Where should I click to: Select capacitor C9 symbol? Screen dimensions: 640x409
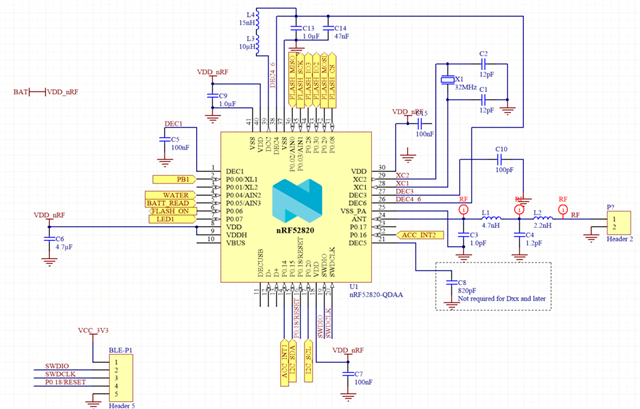[212, 96]
